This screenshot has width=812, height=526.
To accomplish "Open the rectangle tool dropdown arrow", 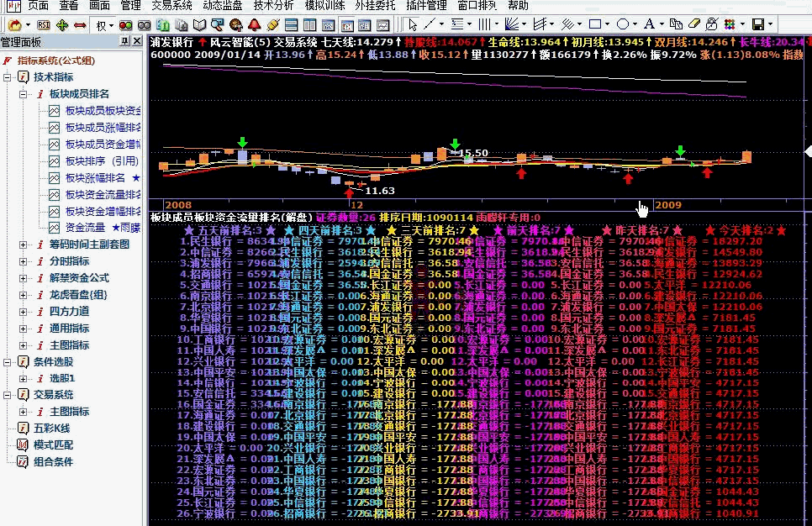I will [x=607, y=24].
